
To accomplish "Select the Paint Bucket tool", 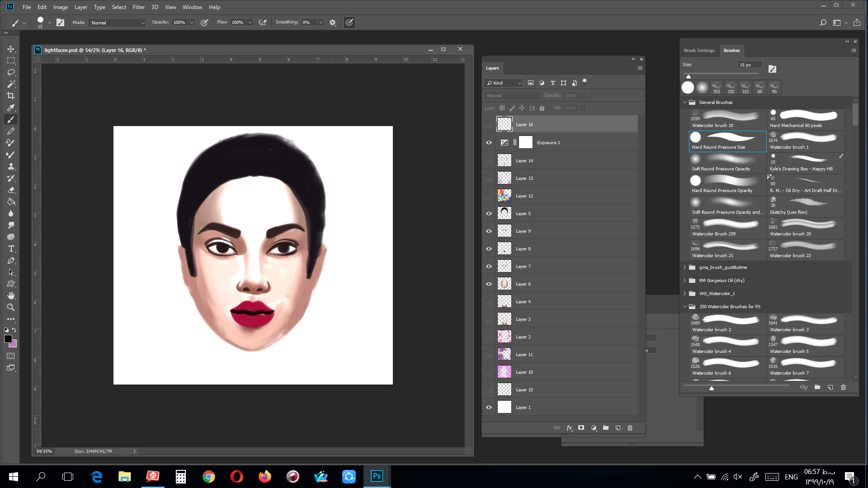I will point(11,202).
